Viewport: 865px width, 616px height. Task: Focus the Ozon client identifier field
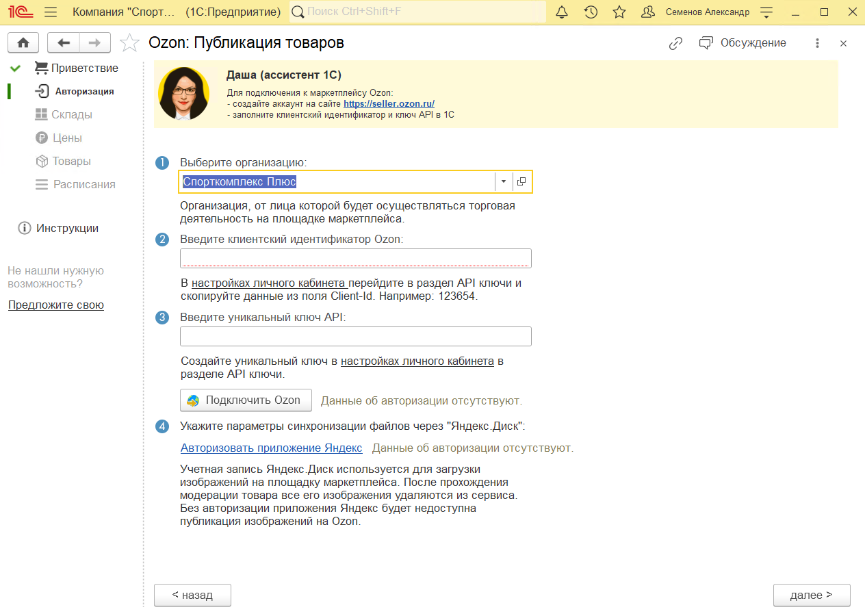[x=356, y=258]
